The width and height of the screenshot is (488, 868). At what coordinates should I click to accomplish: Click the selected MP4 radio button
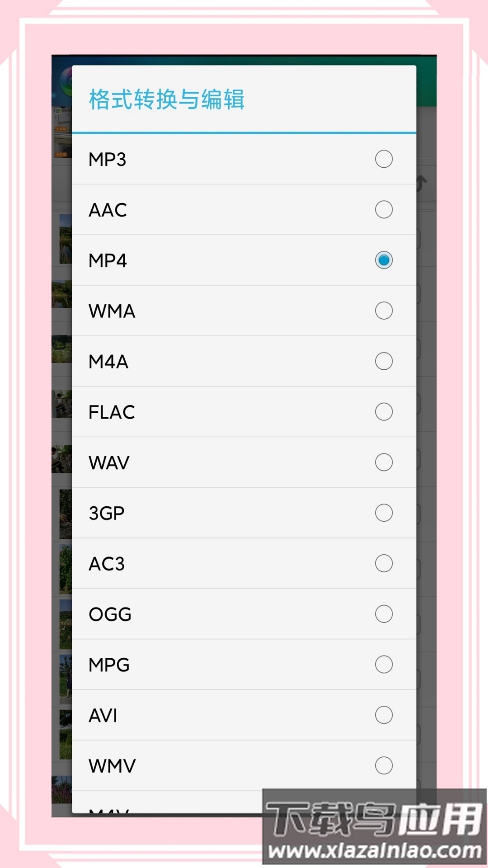click(x=384, y=260)
